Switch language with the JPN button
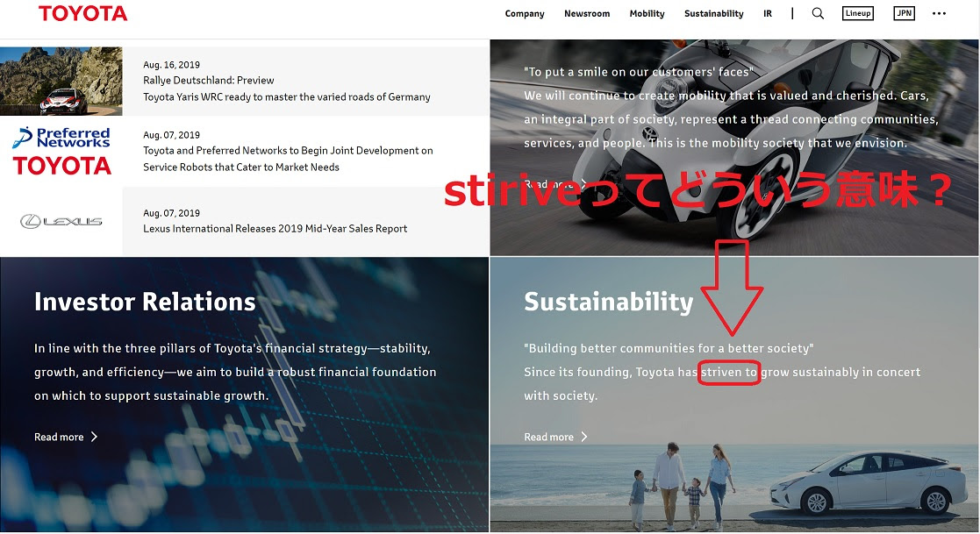 tap(904, 13)
